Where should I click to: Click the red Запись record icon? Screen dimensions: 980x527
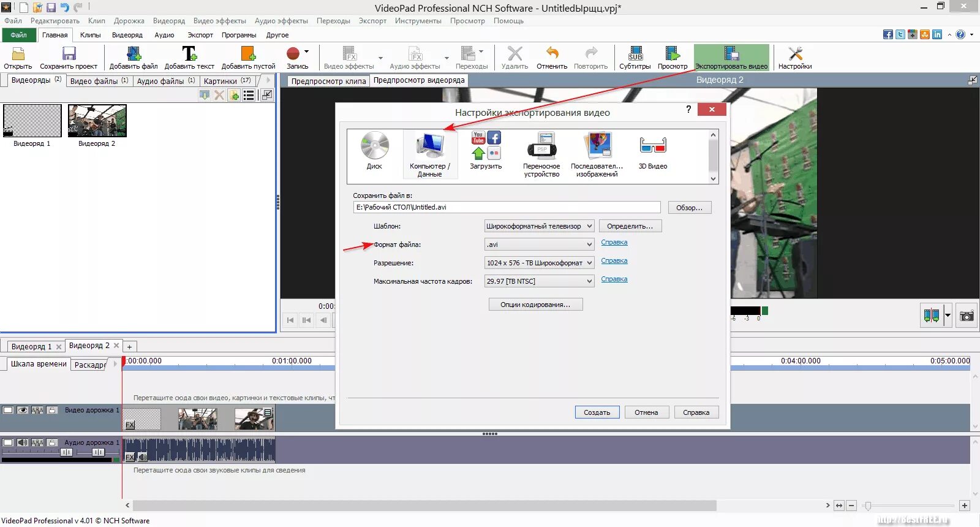[293, 54]
